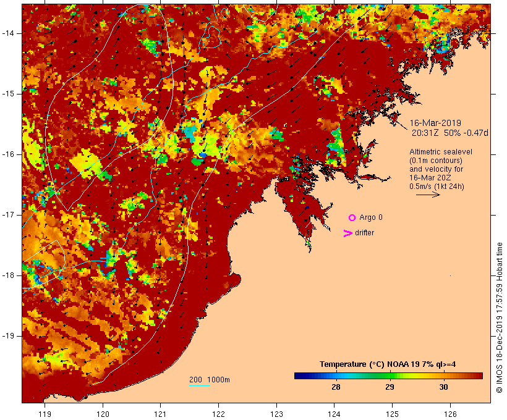The height and width of the screenshot is (420, 507).
Task: Click latitude axis label -16
Action: tap(8, 154)
